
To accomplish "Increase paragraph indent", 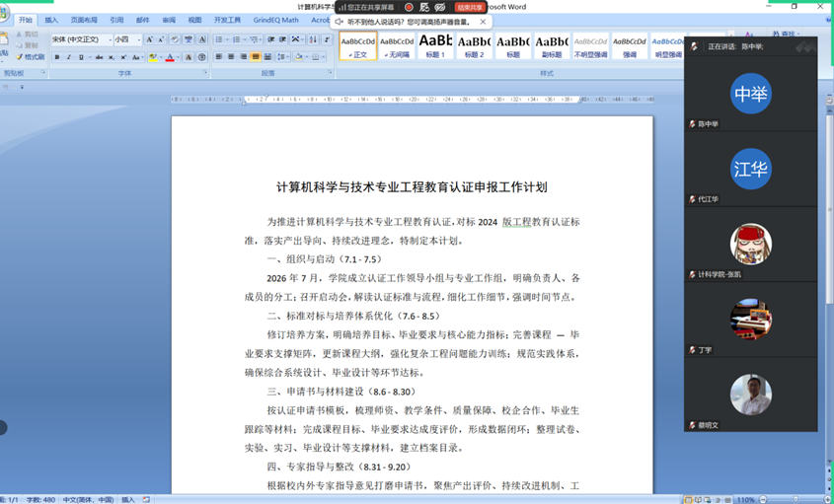I will (283, 39).
